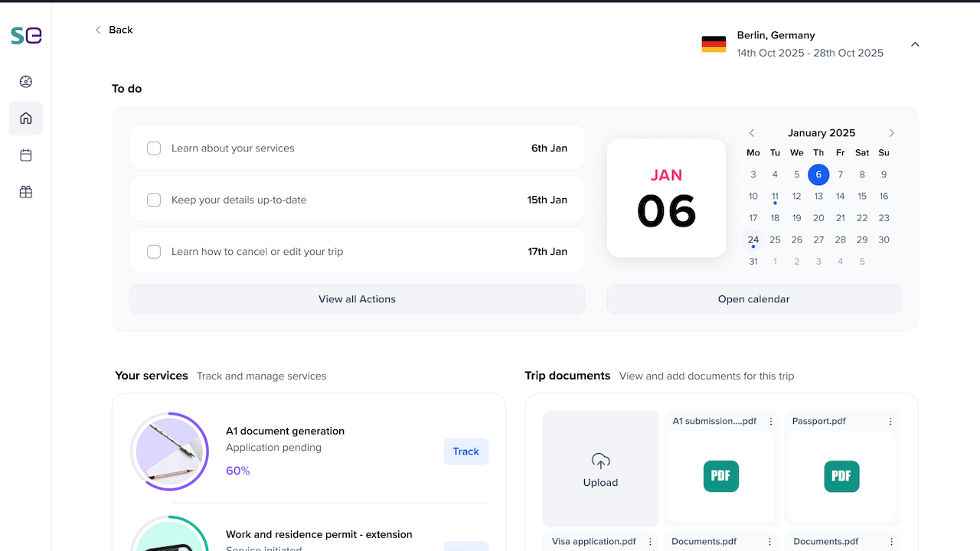Click the Upload tile in Trip documents
Image resolution: width=980 pixels, height=551 pixels.
pos(600,469)
